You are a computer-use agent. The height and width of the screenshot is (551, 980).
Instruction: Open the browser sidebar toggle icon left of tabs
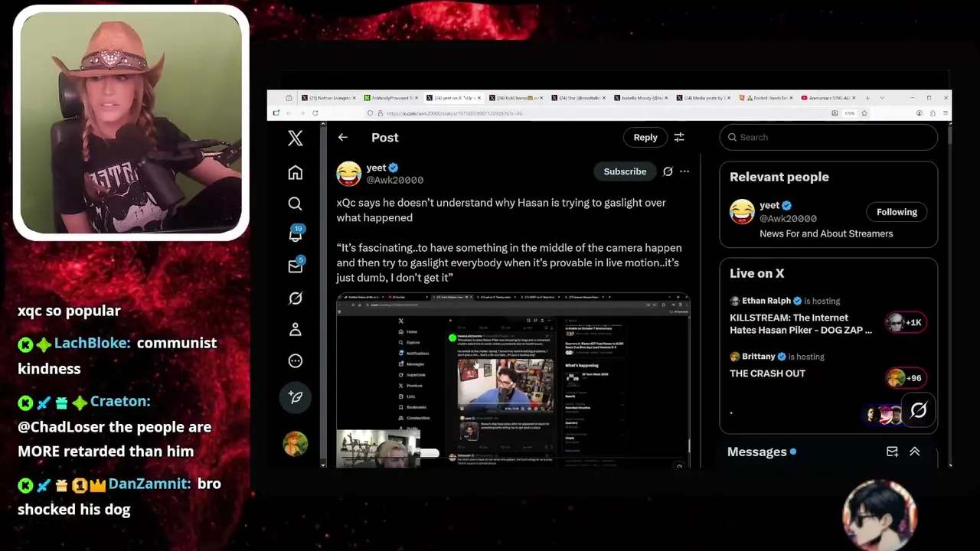click(x=289, y=98)
